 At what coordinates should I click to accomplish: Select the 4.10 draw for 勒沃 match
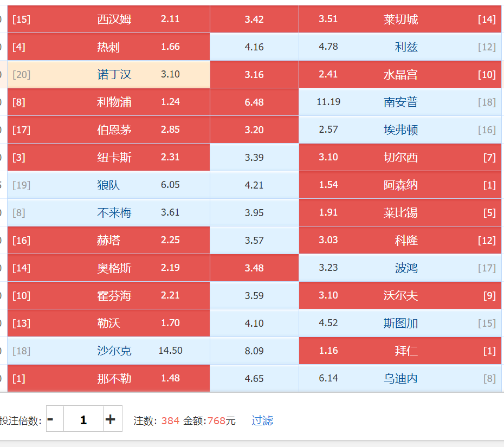(x=254, y=323)
